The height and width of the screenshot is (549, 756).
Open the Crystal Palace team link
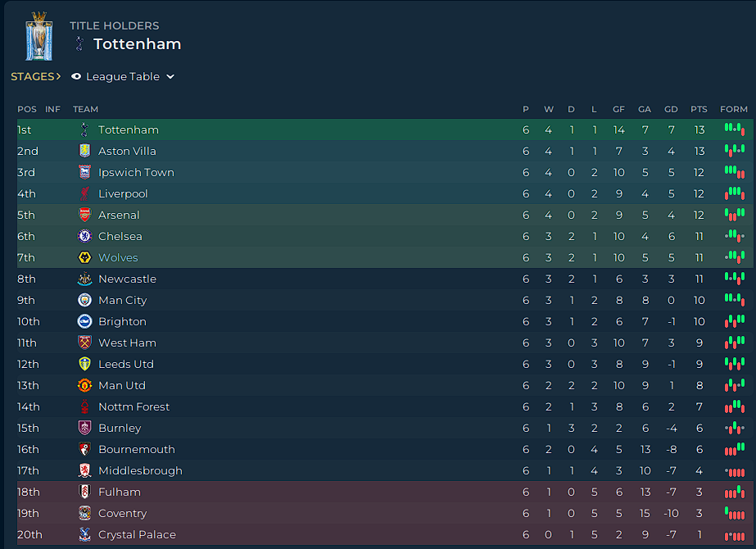(137, 534)
